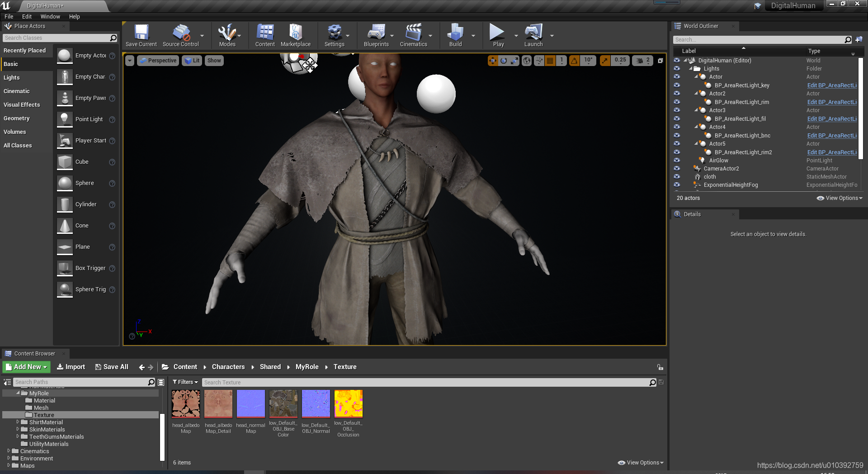Toggle the world coordinate globe icon
This screenshot has width=868, height=474.
(527, 61)
